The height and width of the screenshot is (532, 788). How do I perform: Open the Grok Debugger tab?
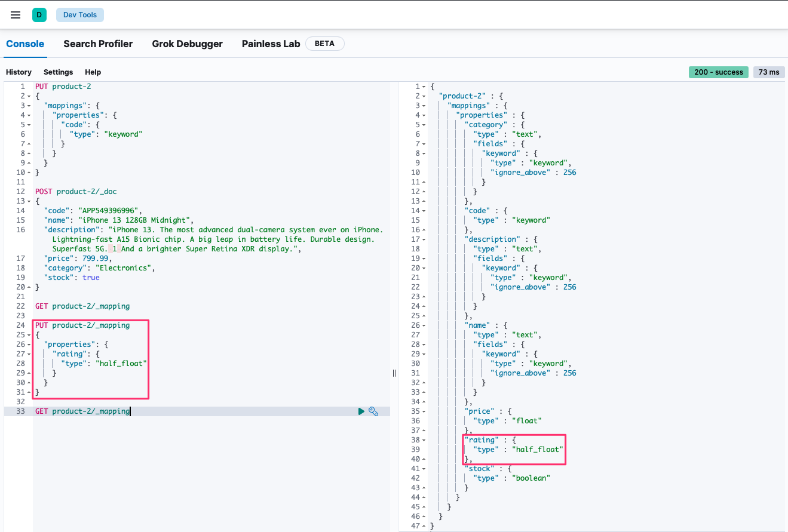[187, 44]
